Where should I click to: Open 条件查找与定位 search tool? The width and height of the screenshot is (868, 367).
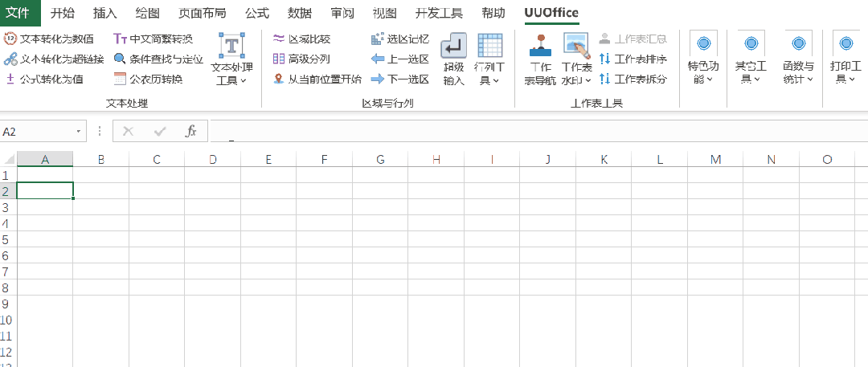coord(158,59)
